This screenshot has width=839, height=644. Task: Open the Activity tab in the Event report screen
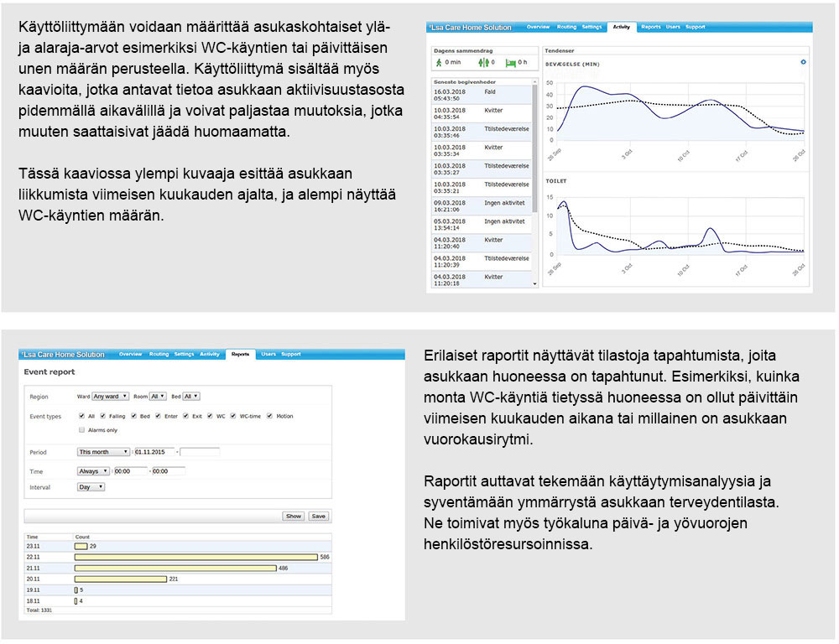(210, 354)
